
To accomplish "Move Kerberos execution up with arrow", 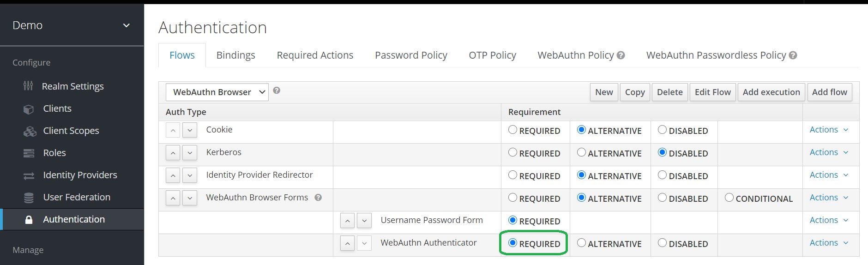I will tap(173, 153).
